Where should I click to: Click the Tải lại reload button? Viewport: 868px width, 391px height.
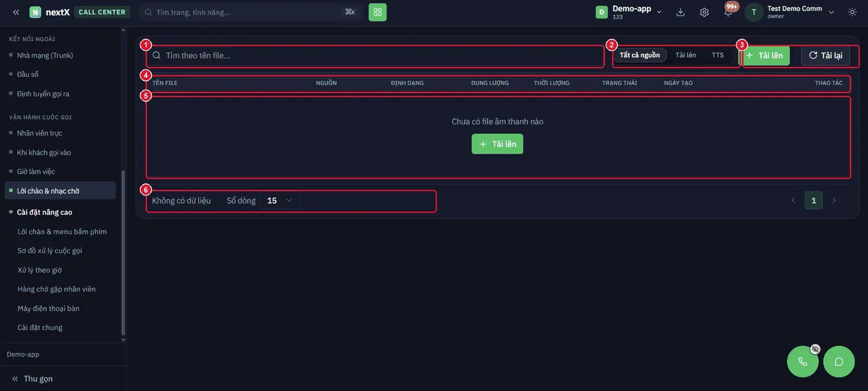coord(826,56)
